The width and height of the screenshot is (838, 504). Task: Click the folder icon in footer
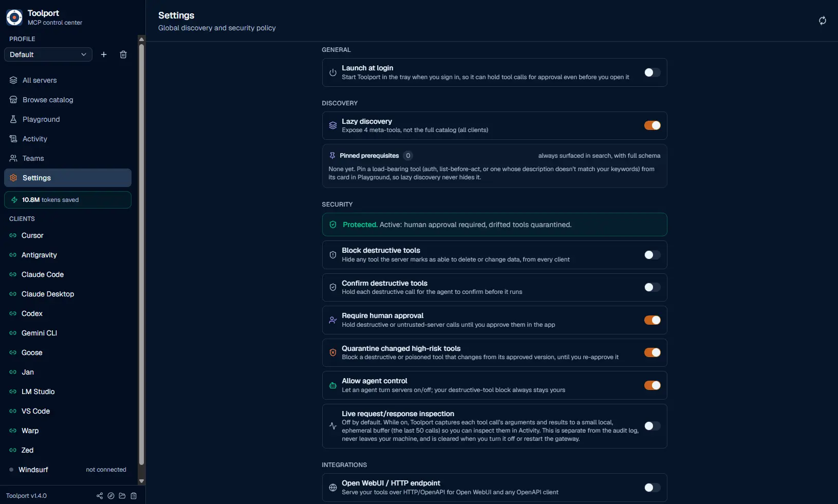coord(122,496)
